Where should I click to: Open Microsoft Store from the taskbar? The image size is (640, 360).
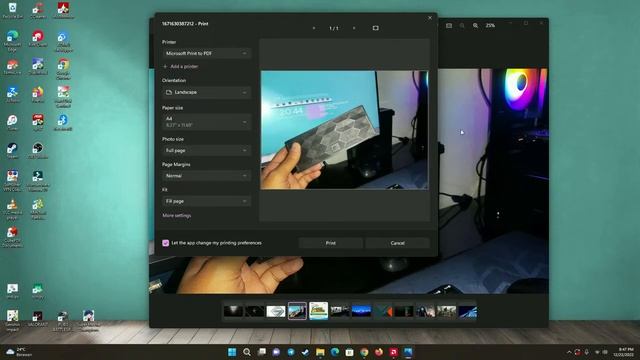[x=349, y=352]
